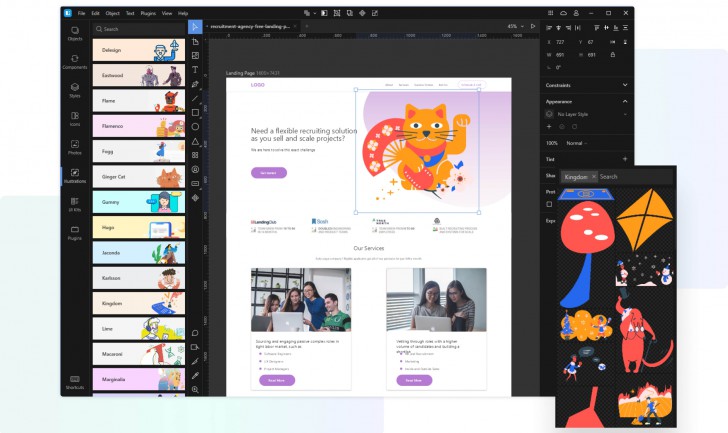Viewport: 728px width, 433px height.
Task: Open the 45% zoom dropdown
Action: [515, 26]
